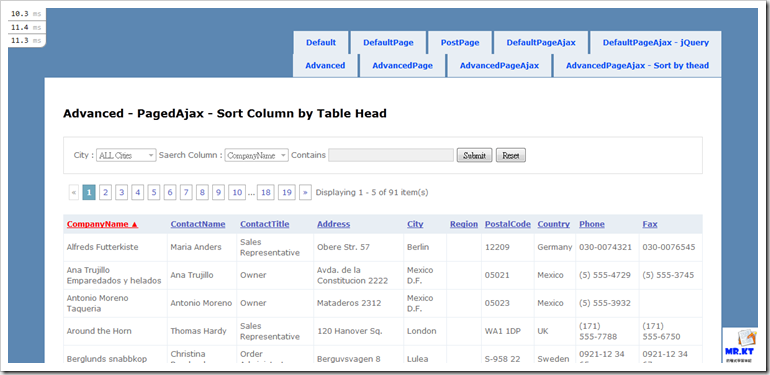Image resolution: width=770 pixels, height=375 pixels.
Task: Click the MR.KT logo icon
Action: tap(740, 346)
